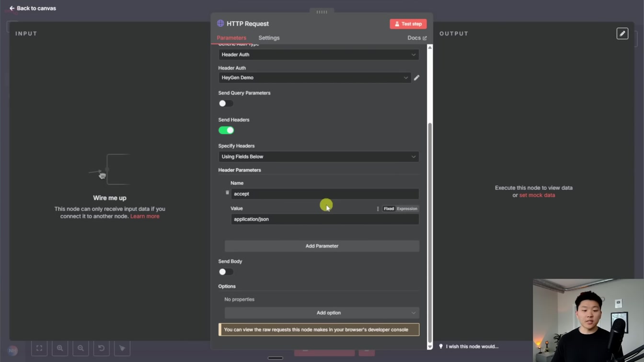644x362 pixels.
Task: Open the Add option dropdown
Action: coord(322,313)
